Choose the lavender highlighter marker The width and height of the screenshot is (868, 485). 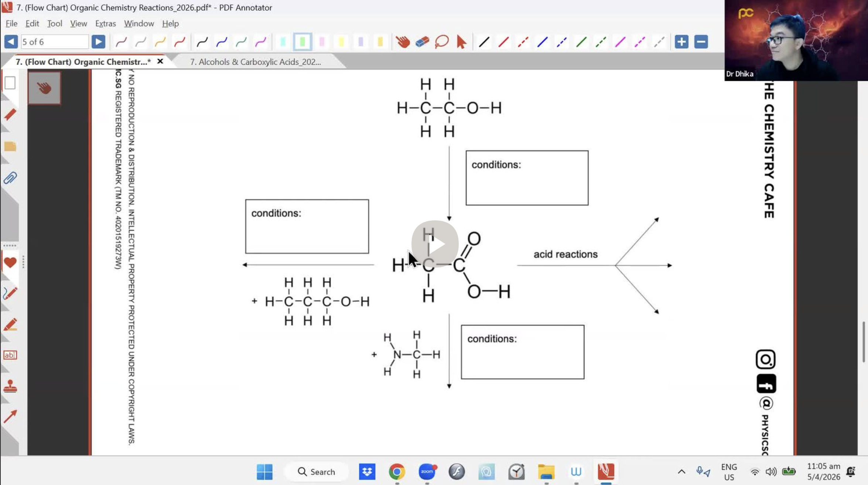coord(361,42)
